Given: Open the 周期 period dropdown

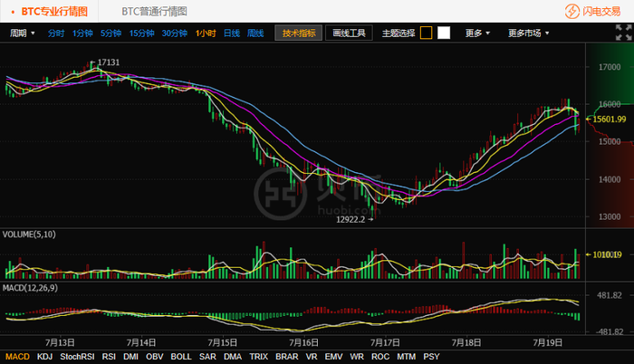Looking at the screenshot, I should coord(23,34).
